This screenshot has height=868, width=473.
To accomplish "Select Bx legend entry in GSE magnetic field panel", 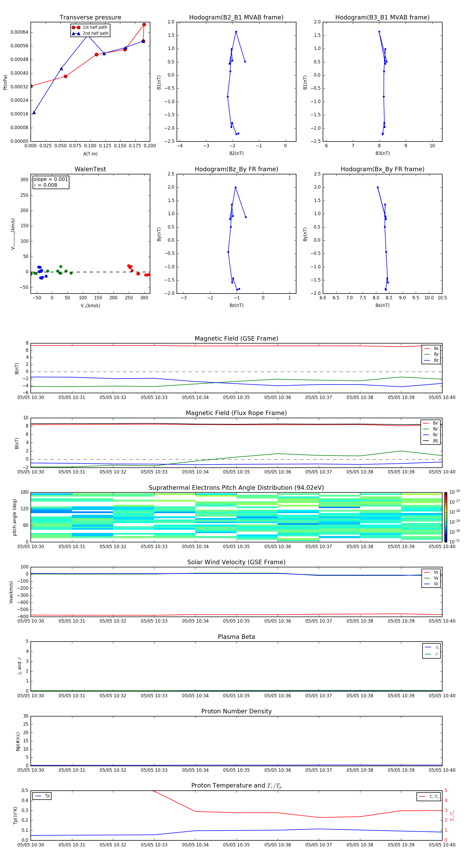I will point(431,349).
